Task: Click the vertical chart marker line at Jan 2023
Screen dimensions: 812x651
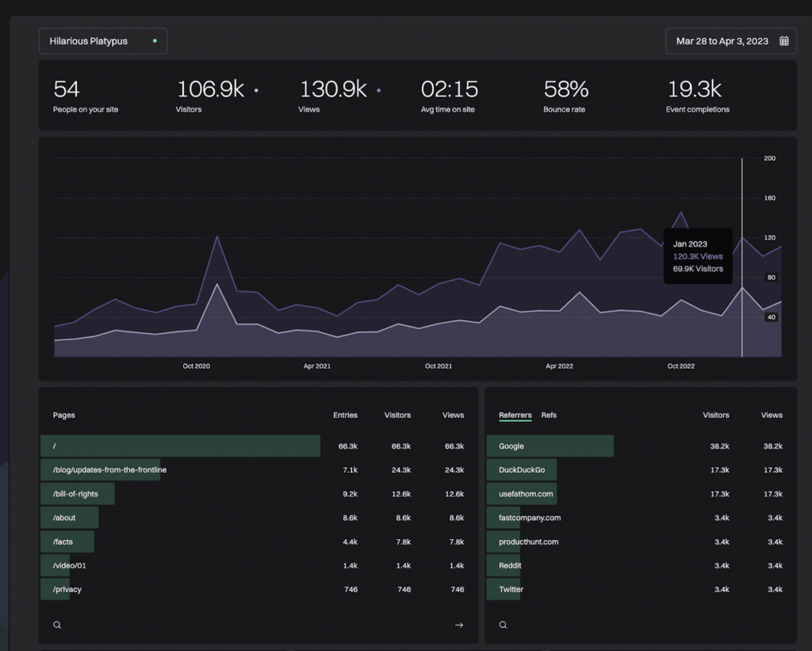Action: coord(742,258)
